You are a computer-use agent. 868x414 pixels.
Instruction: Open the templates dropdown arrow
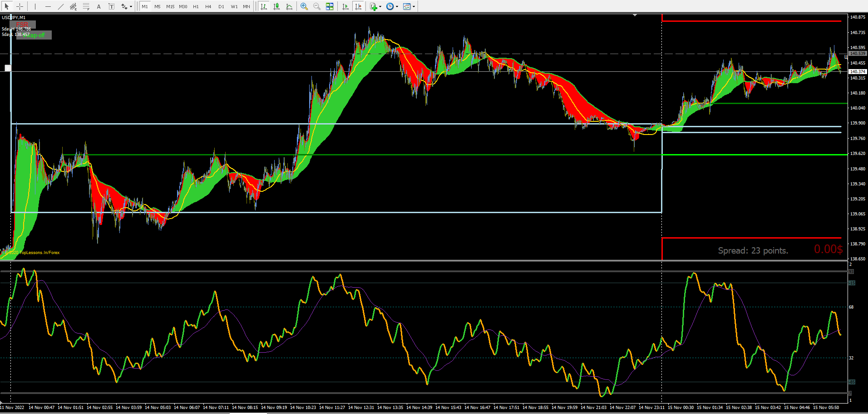pos(414,6)
